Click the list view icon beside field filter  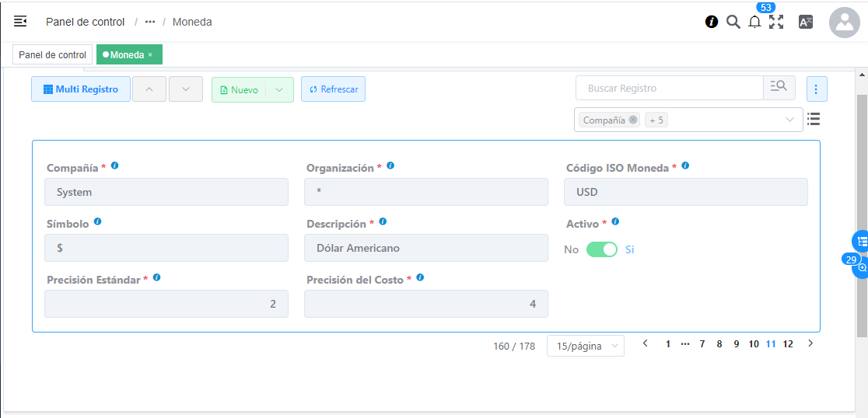pyautogui.click(x=814, y=119)
